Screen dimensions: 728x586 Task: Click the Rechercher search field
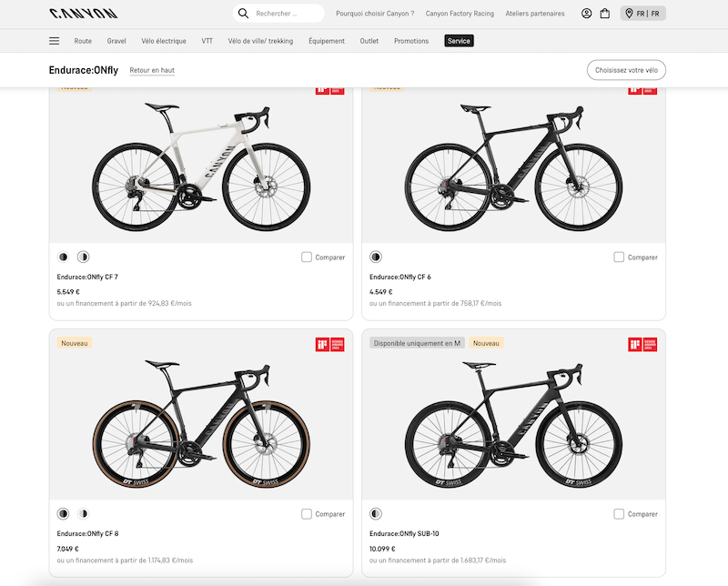[x=287, y=14]
